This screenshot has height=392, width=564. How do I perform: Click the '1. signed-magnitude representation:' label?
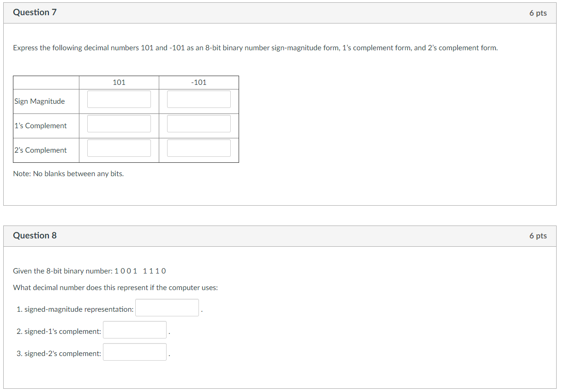coord(75,309)
